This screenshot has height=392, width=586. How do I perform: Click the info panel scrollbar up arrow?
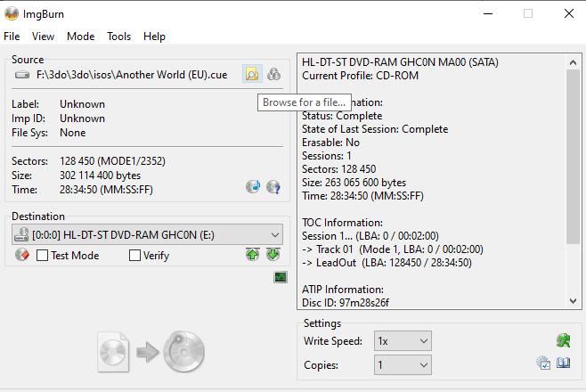[x=573, y=62]
